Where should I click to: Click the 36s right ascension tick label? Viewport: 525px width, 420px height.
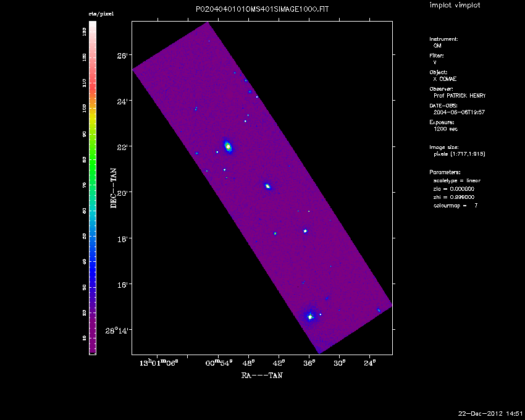(309, 363)
